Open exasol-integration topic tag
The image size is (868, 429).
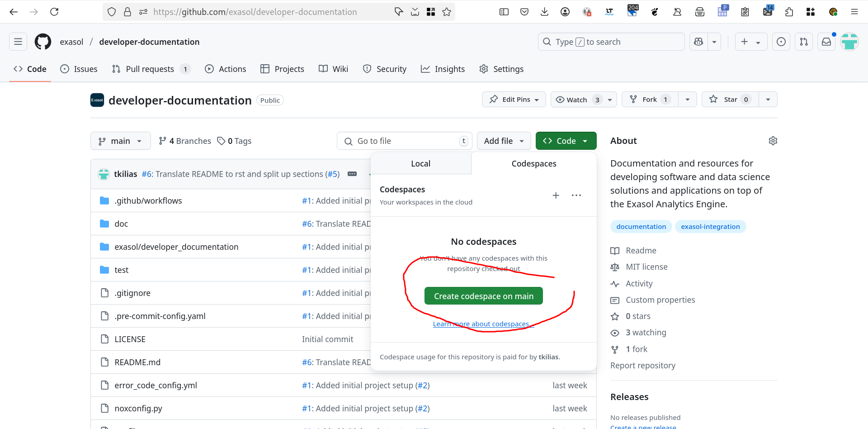(710, 226)
